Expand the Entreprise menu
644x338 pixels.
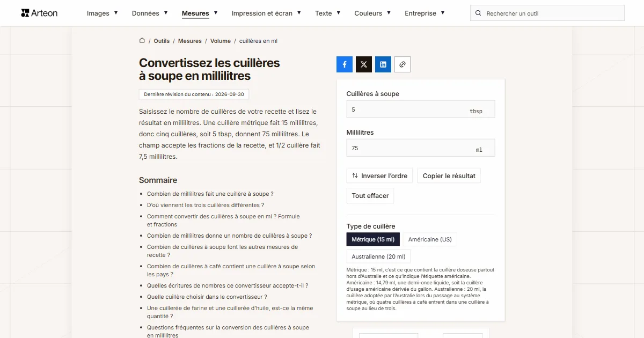425,13
